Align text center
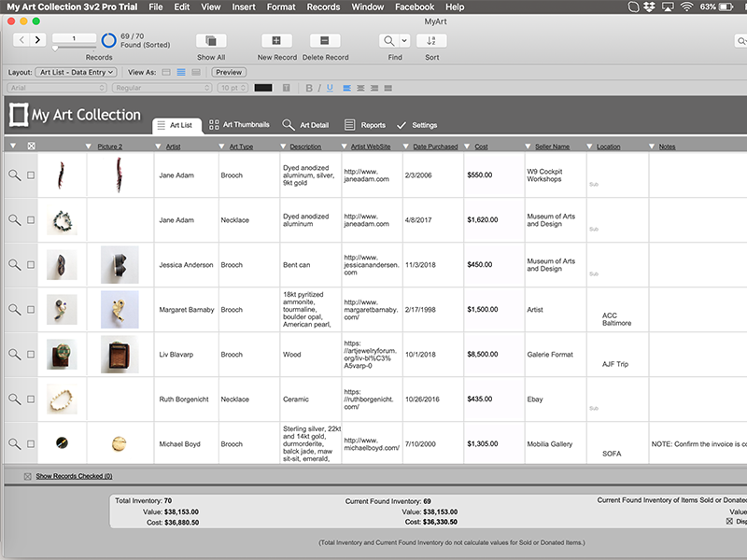747x560 pixels. point(360,88)
